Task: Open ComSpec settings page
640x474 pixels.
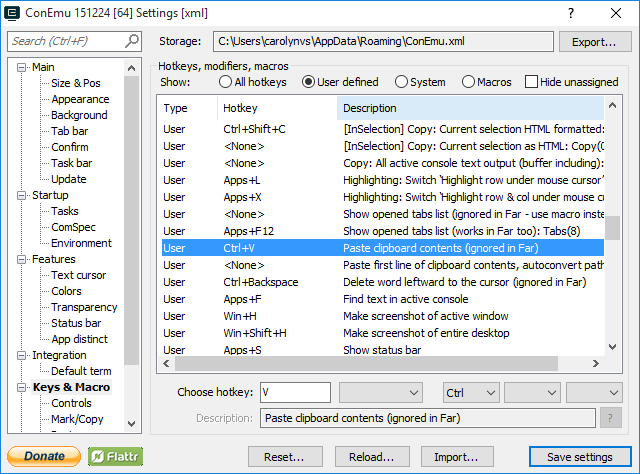Action: pos(73,227)
